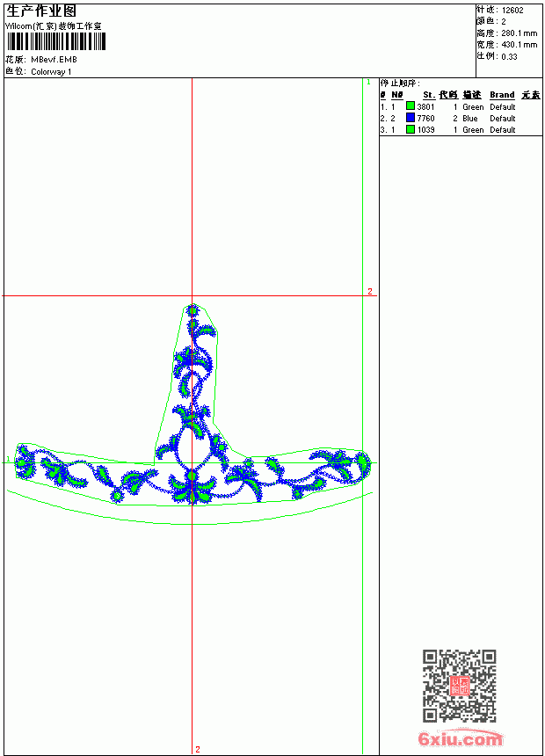
Task: Click the Brand column header
Action: (x=502, y=95)
